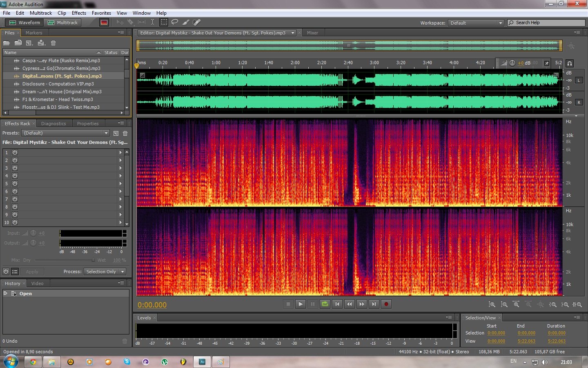Image resolution: width=588 pixels, height=368 pixels.
Task: Toggle power for effect slot 10
Action: click(15, 222)
